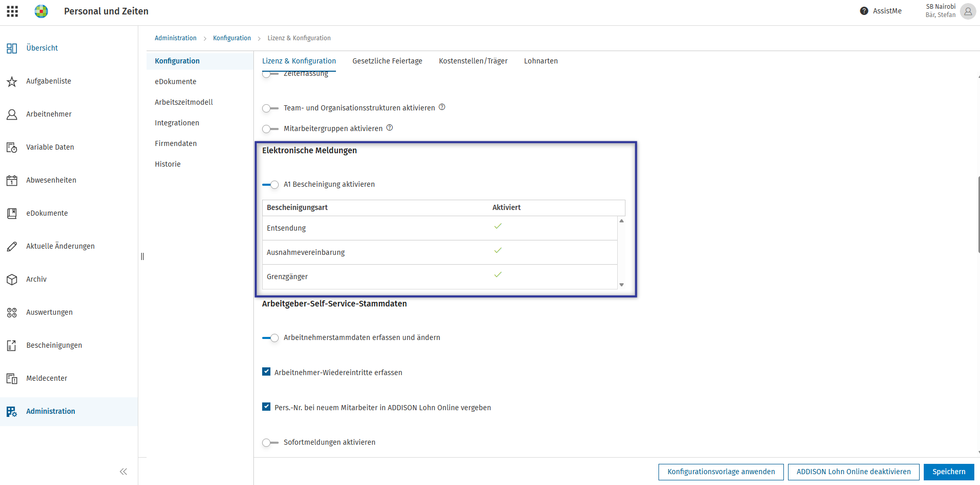Image resolution: width=980 pixels, height=485 pixels.
Task: Show help for Team- und Organisationsstrukturen
Action: [442, 107]
